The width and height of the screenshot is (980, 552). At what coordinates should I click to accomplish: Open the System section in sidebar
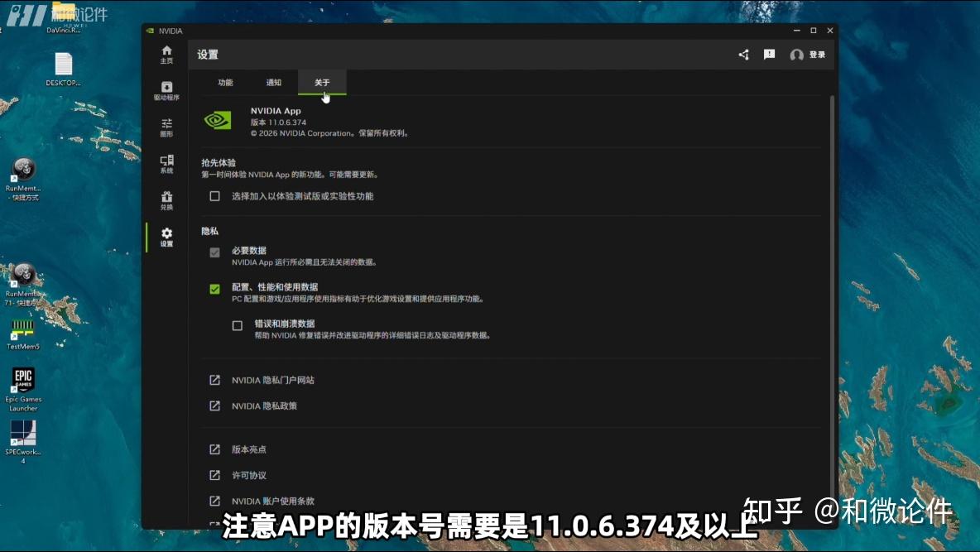[166, 164]
